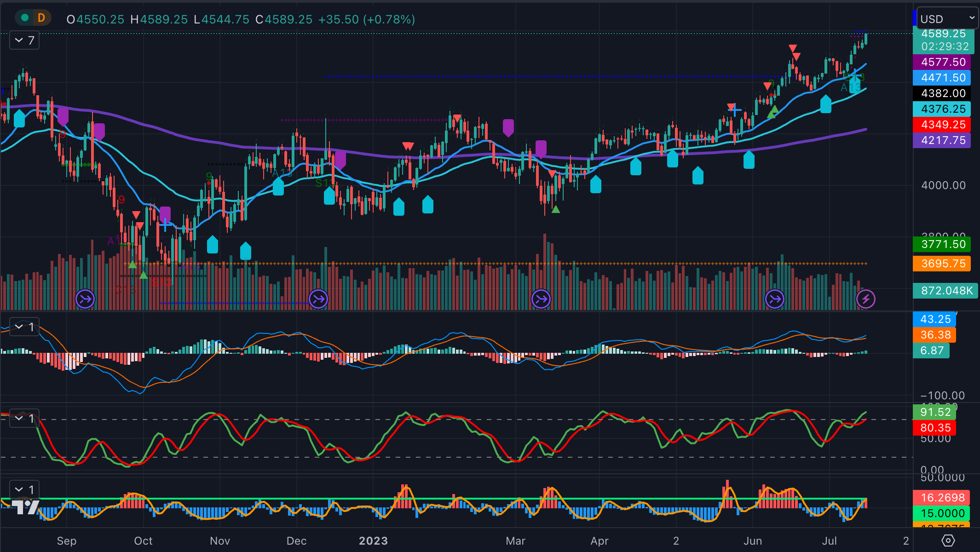980x552 pixels.
Task: Open the USD currency dropdown
Action: click(x=947, y=19)
